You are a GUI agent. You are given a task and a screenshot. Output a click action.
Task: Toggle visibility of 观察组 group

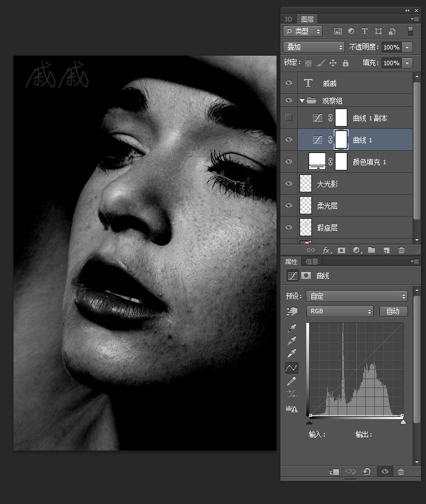(289, 101)
